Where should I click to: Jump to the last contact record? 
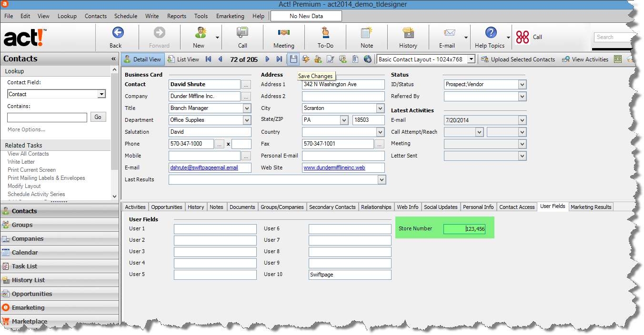tap(279, 59)
